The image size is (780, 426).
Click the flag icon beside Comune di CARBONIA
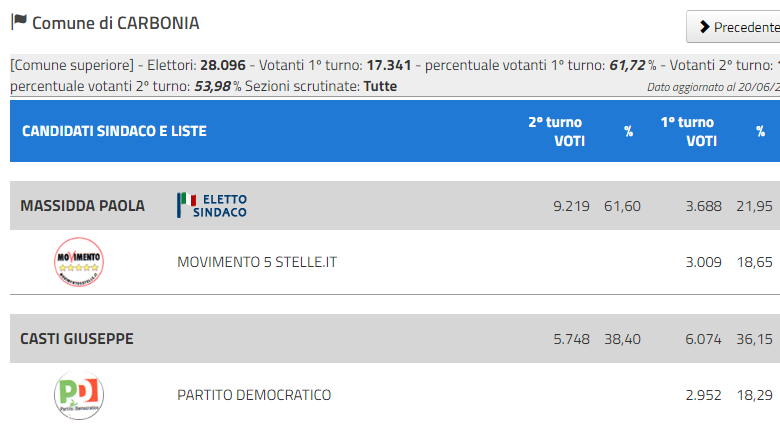(19, 22)
